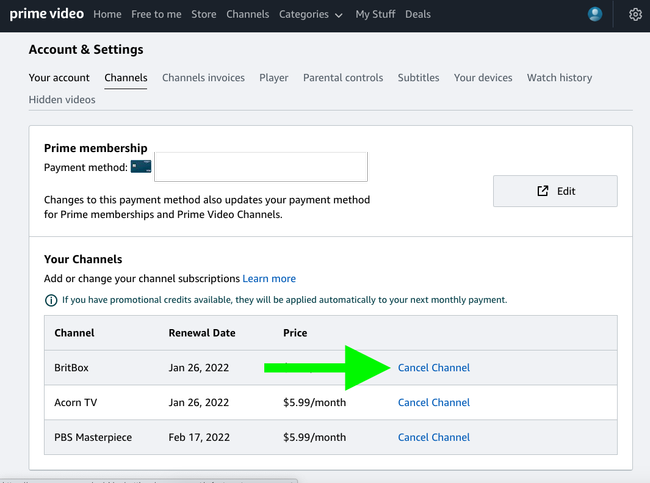The image size is (650, 483).
Task: Click the Your Channels heading
Action: point(83,259)
